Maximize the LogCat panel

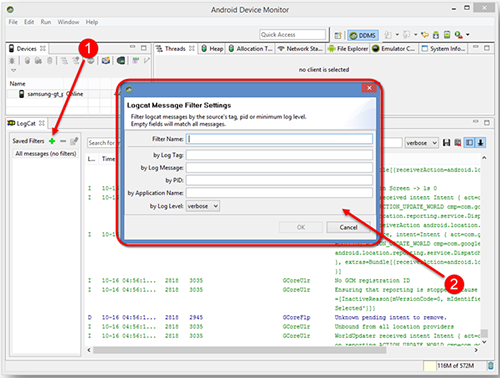(487, 123)
